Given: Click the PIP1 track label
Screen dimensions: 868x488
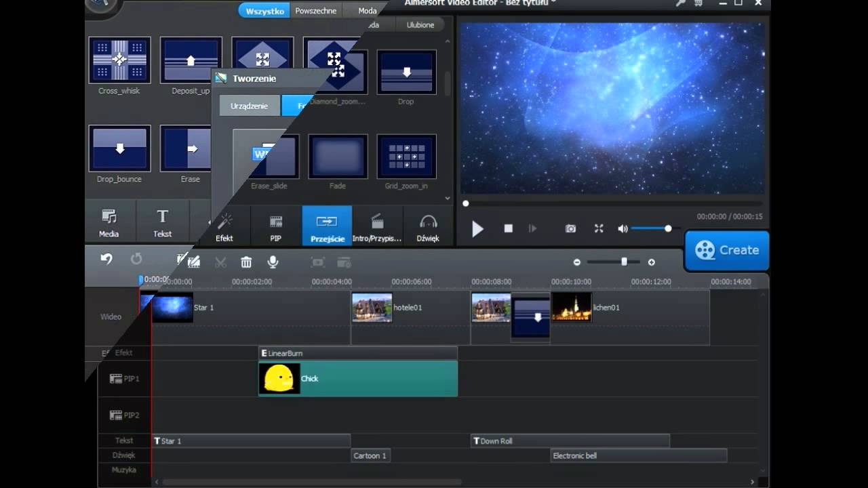Looking at the screenshot, I should pyautogui.click(x=125, y=379).
